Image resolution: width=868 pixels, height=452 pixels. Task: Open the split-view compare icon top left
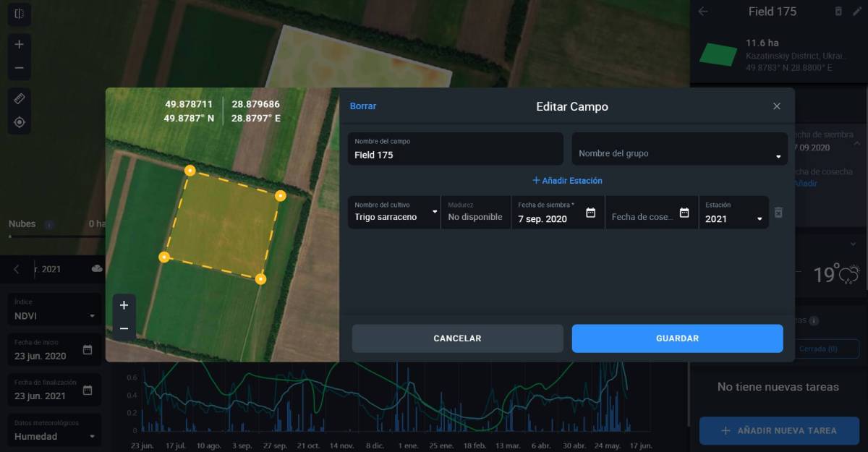[19, 12]
